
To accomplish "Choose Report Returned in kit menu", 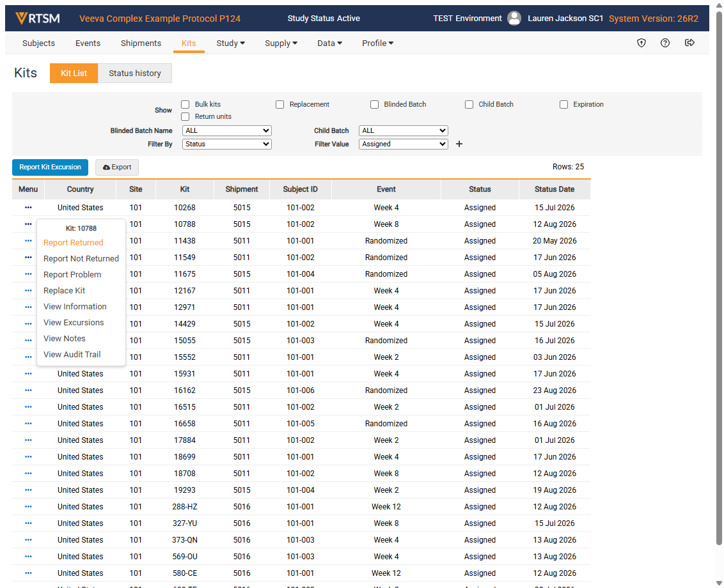I will [x=74, y=243].
